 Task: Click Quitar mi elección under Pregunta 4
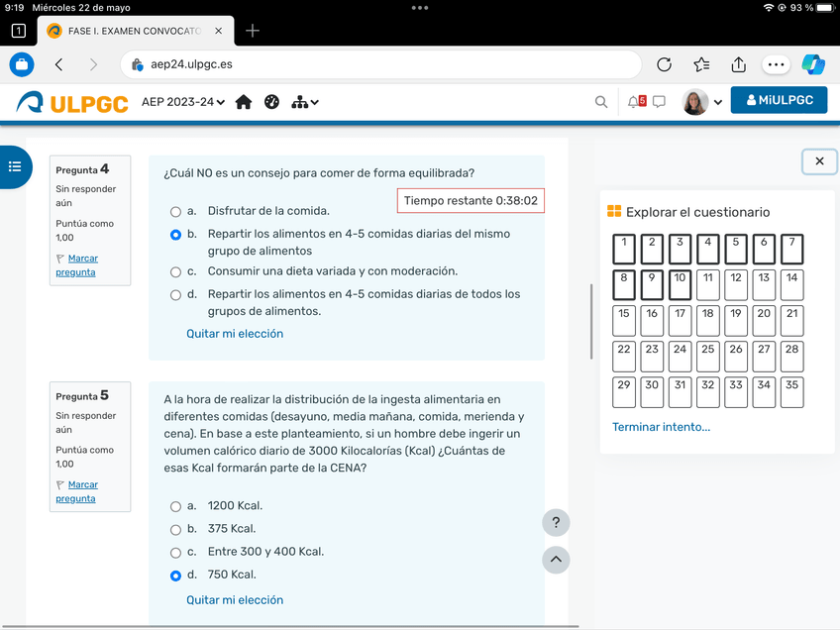coord(235,334)
